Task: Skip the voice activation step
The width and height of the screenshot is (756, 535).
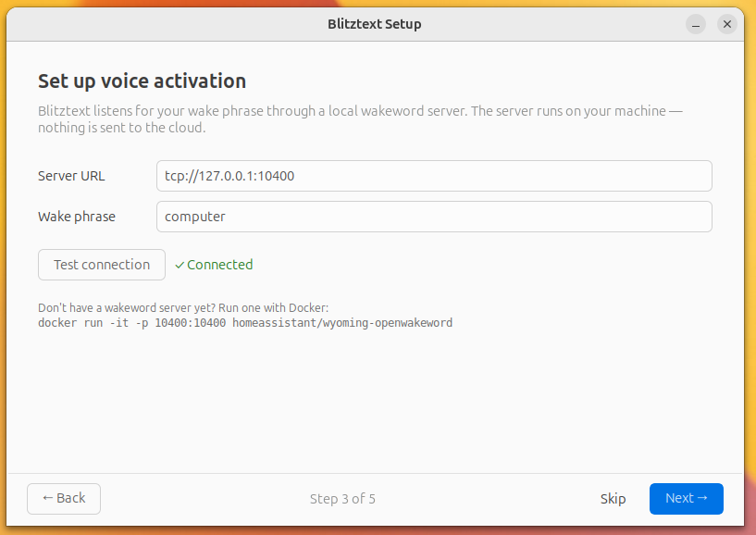Action: pyautogui.click(x=613, y=498)
